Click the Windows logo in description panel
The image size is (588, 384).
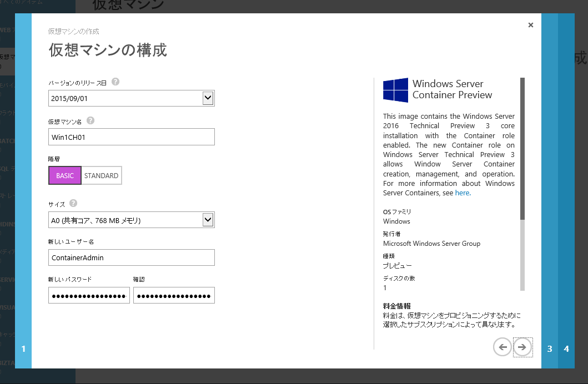[x=395, y=90]
